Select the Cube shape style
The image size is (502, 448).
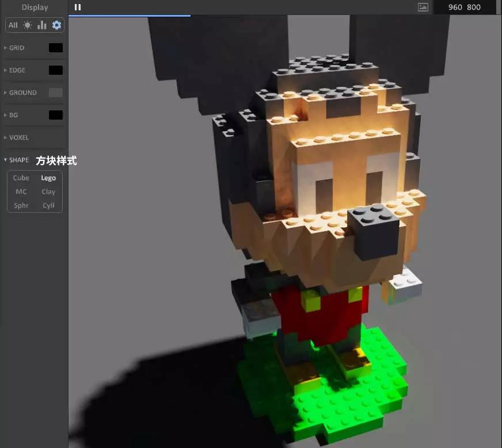pos(21,178)
